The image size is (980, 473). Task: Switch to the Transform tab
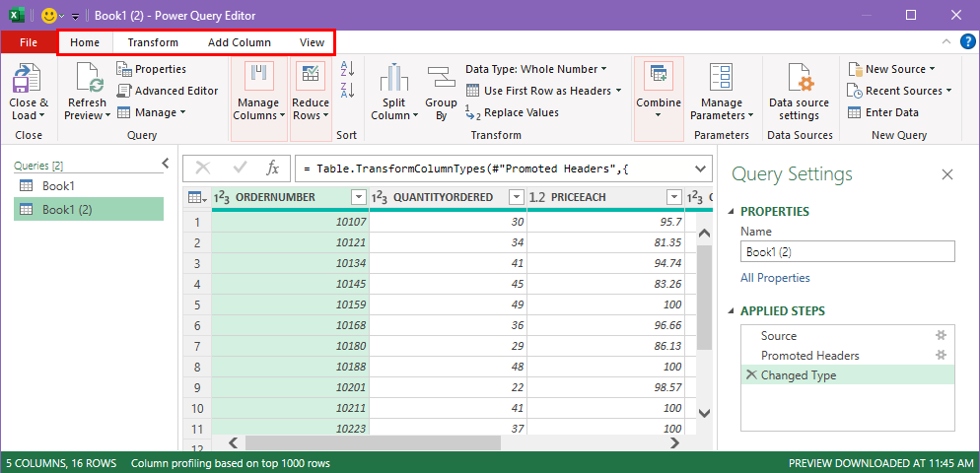(x=153, y=42)
